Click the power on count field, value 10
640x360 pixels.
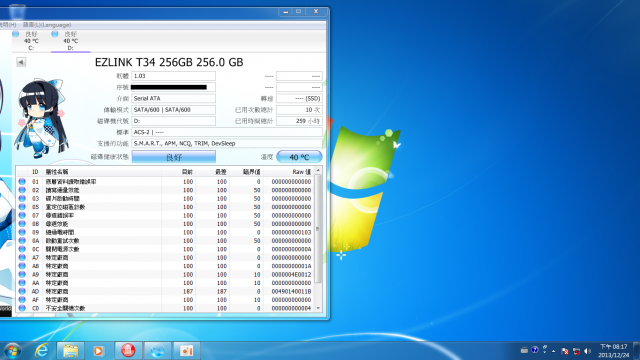pos(299,110)
